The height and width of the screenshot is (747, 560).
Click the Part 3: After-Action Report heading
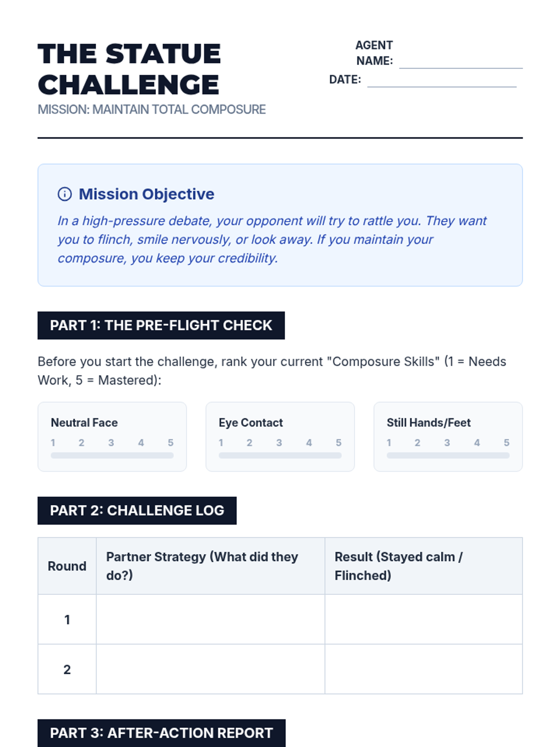point(161,733)
